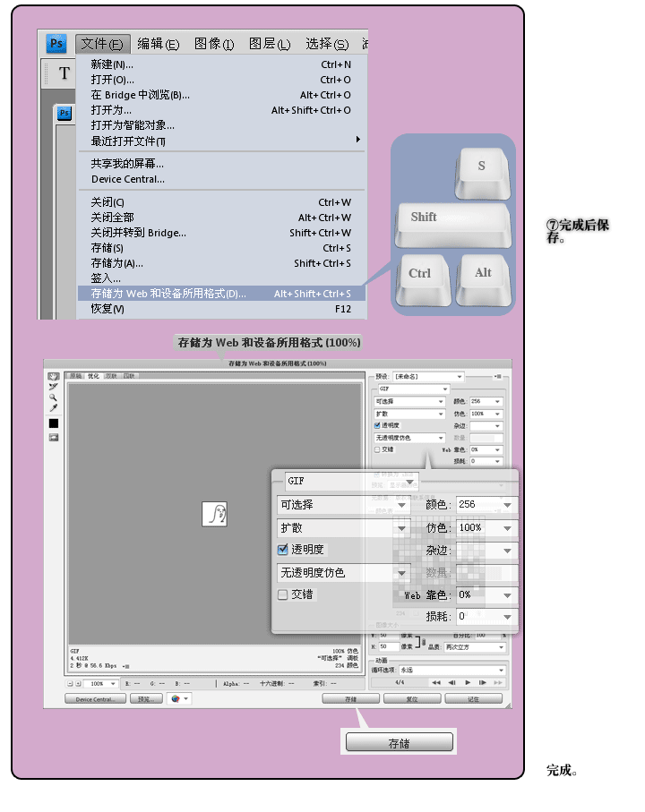This screenshot has width=645, height=812.
Task: Open the 预设 preset dropdown
Action: [428, 377]
